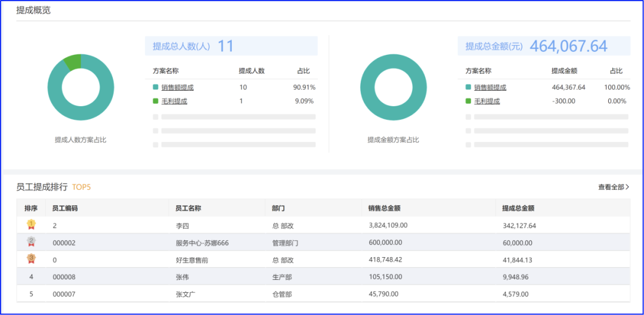Click the 提成金额方案占比 donut chart
The height and width of the screenshot is (315, 644).
(394, 88)
